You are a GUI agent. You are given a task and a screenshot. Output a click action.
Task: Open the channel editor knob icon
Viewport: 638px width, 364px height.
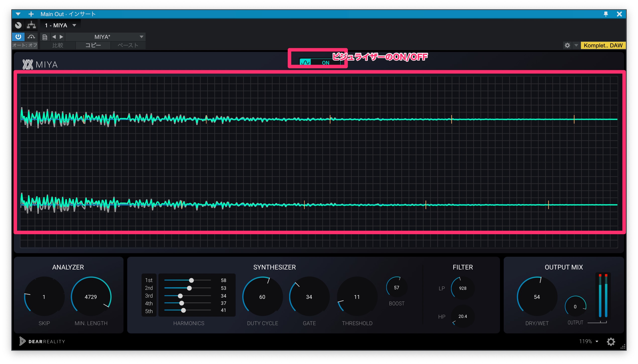[18, 25]
